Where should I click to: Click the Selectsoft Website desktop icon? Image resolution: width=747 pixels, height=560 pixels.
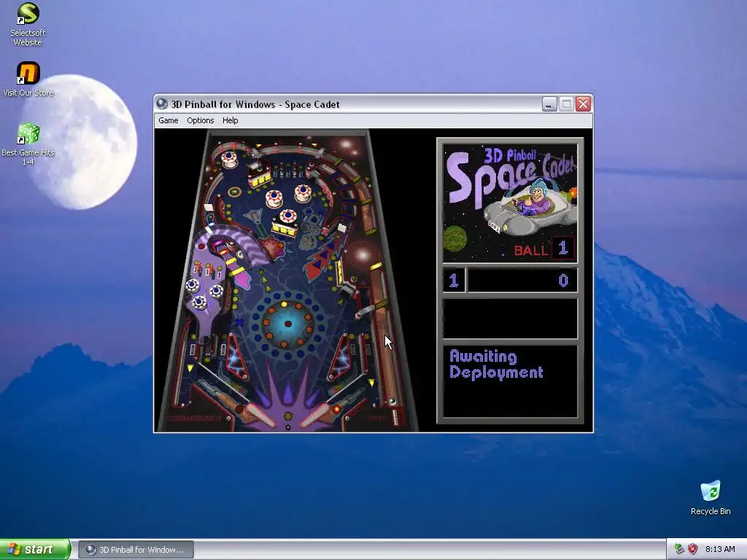28,24
